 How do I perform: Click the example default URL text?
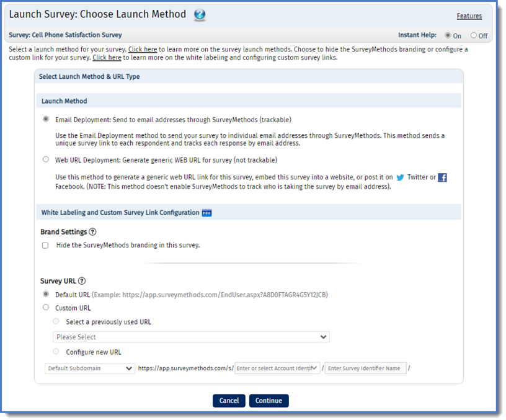coord(210,295)
